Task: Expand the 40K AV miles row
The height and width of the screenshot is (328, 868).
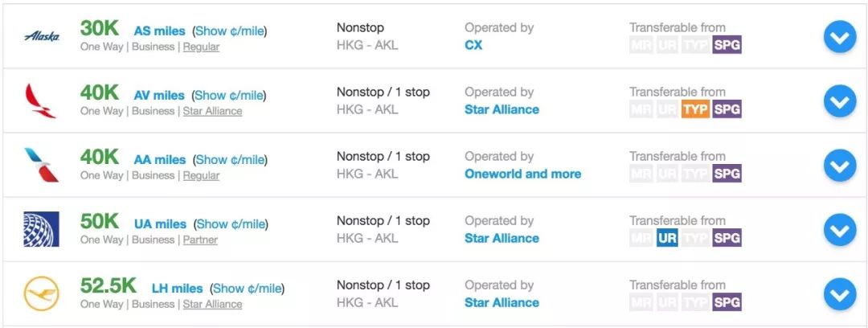Action: (840, 100)
